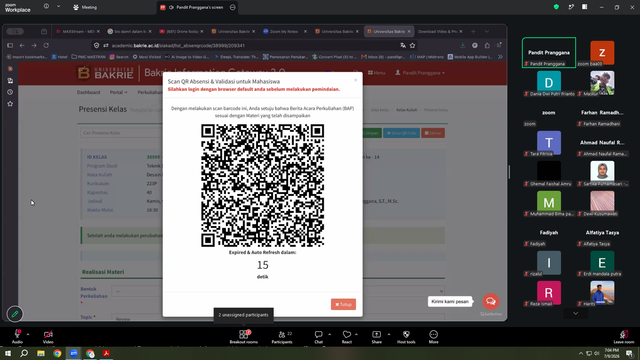640x360 pixels.
Task: Open the meeting info icon beside Zoom Workplace
Action: [x=46, y=7]
